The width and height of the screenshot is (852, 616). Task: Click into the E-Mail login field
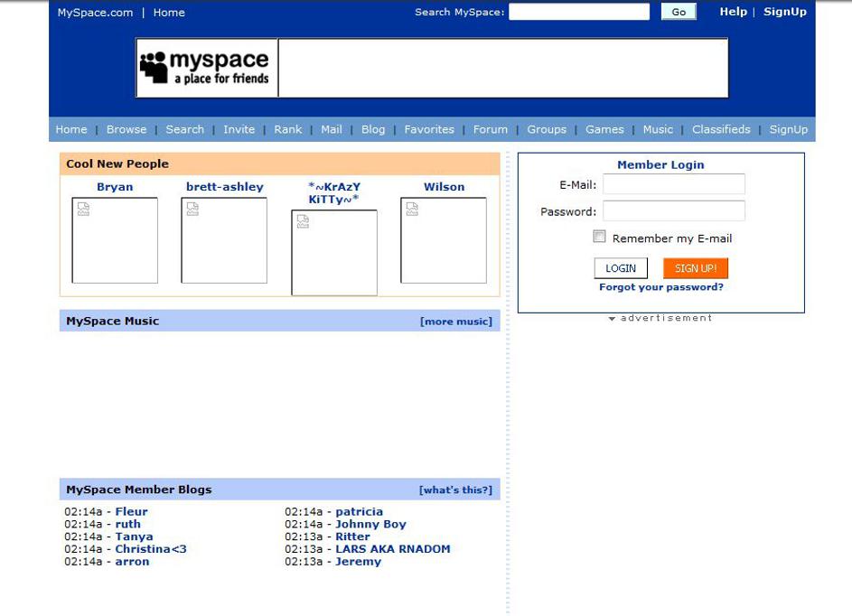click(x=674, y=184)
